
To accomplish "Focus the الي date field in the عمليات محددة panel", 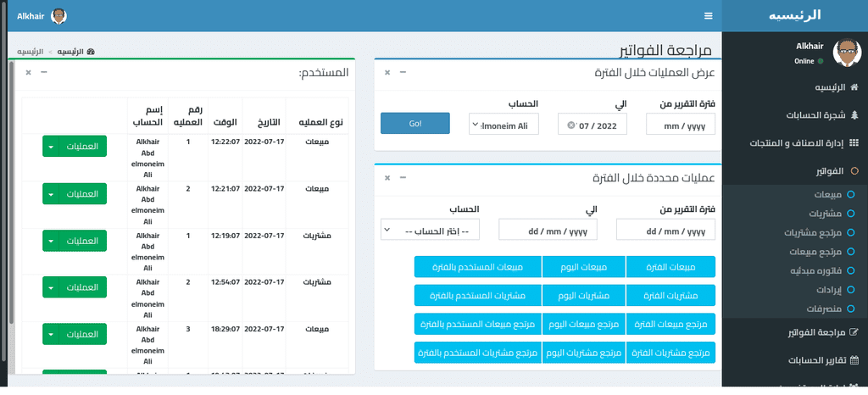I will pos(548,230).
